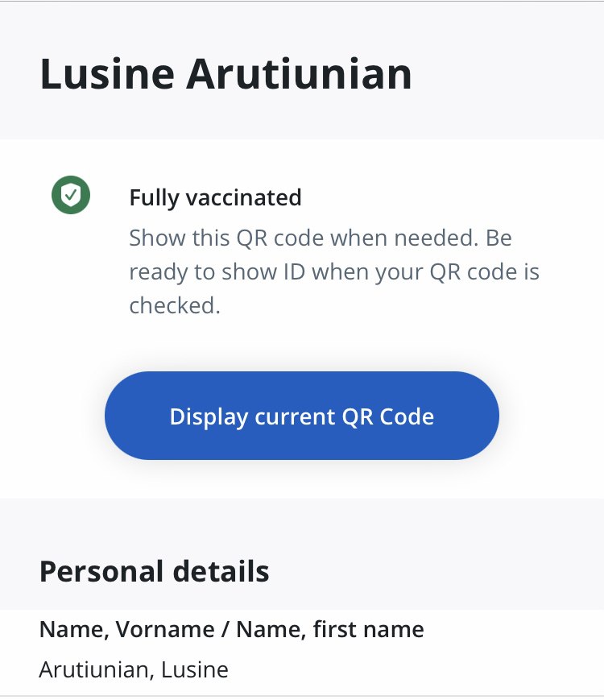Click the first name Lusine in the page heading
This screenshot has width=604, height=700.
coord(106,74)
